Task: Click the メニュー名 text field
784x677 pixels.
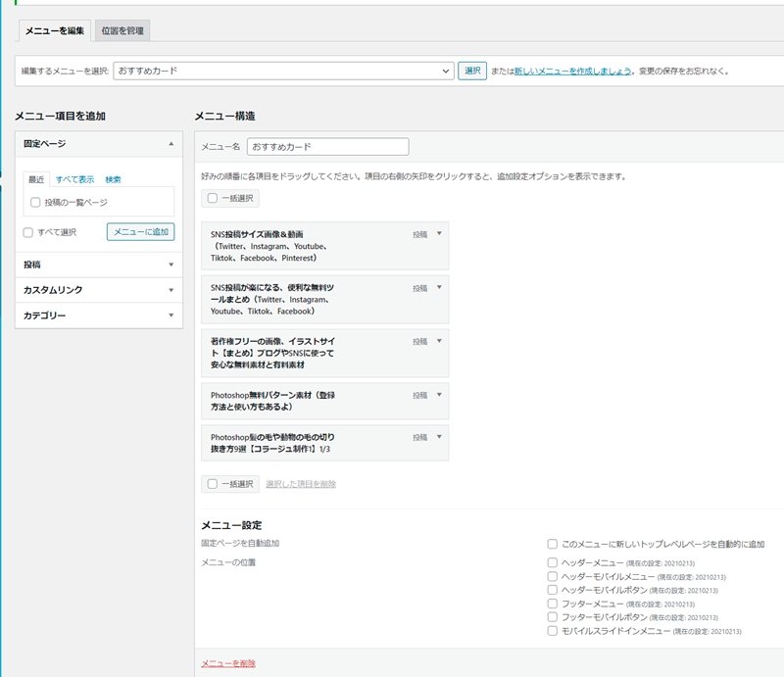Action: point(327,146)
